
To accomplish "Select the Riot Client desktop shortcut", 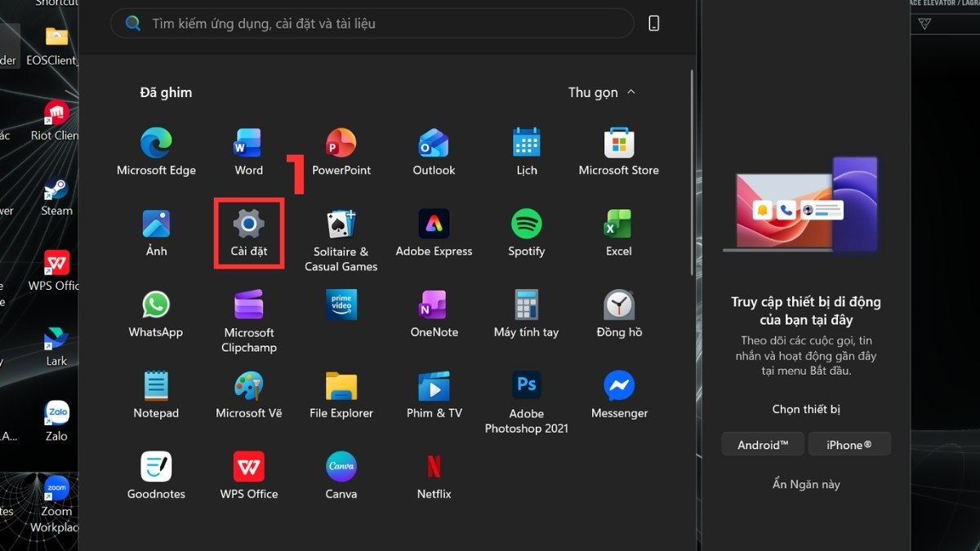I will [56, 121].
